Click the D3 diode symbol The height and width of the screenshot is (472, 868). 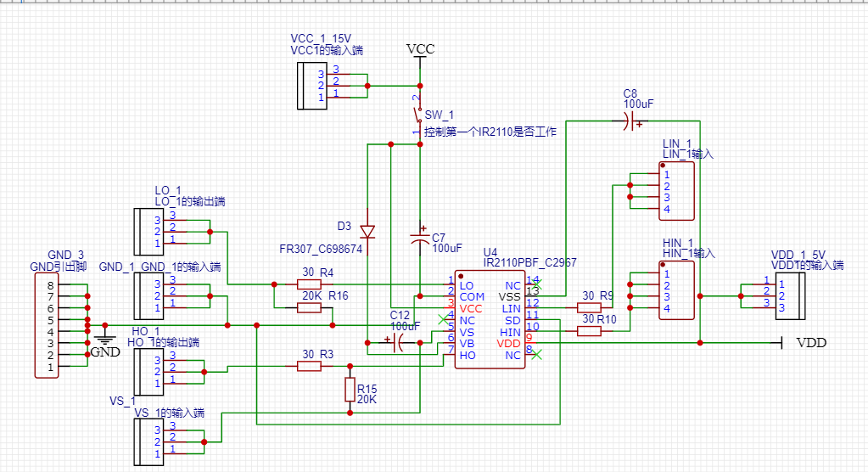coord(367,231)
